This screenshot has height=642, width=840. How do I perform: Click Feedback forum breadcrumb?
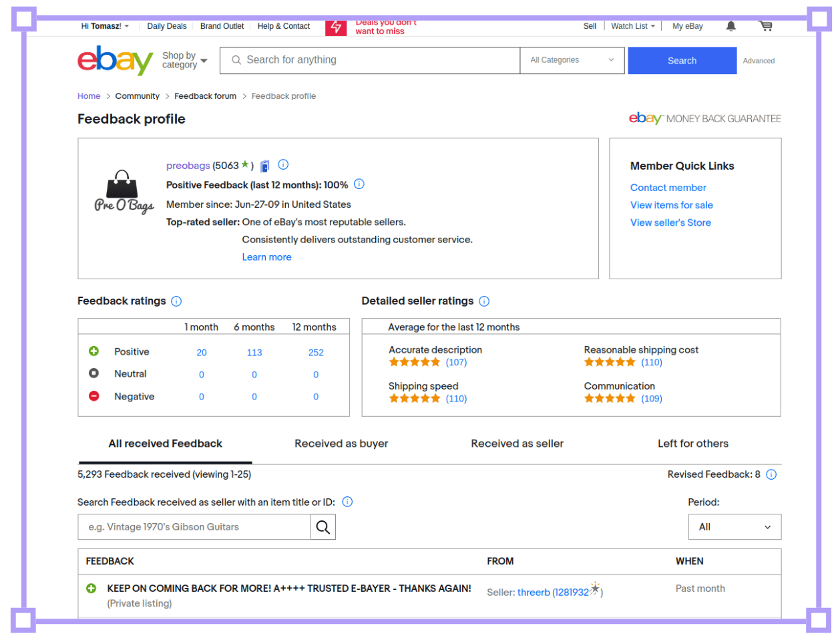point(206,96)
